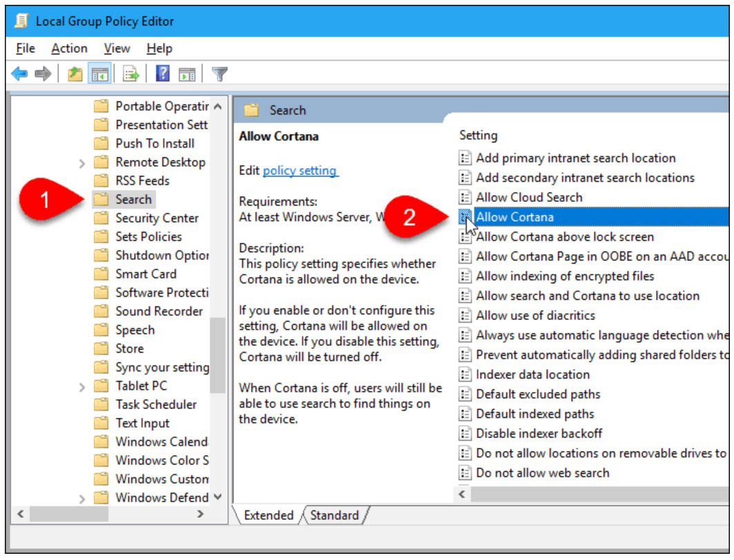Click the tree pane vertical scrollbar thumb

[x=218, y=355]
